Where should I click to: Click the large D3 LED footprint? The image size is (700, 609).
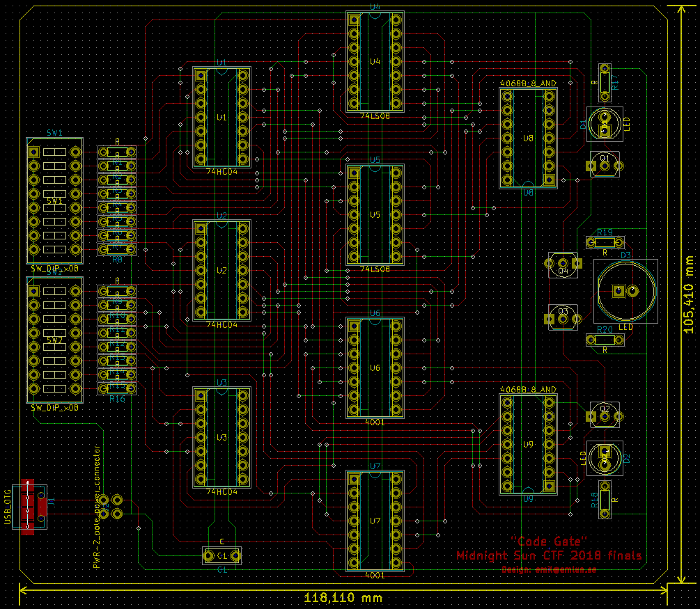pyautogui.click(x=624, y=291)
